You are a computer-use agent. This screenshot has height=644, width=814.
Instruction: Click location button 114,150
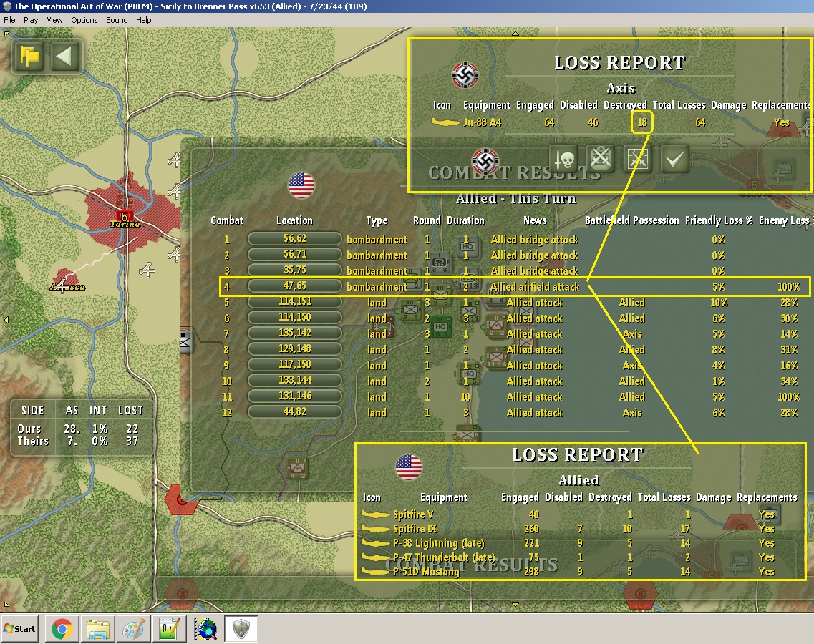point(294,317)
